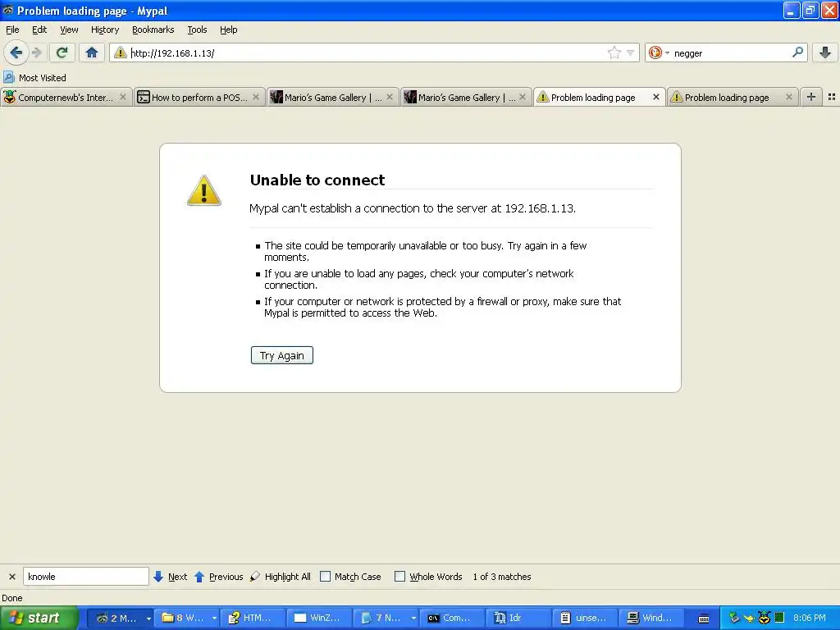Close the find bar
Viewport: 840px width, 630px height.
[11, 577]
